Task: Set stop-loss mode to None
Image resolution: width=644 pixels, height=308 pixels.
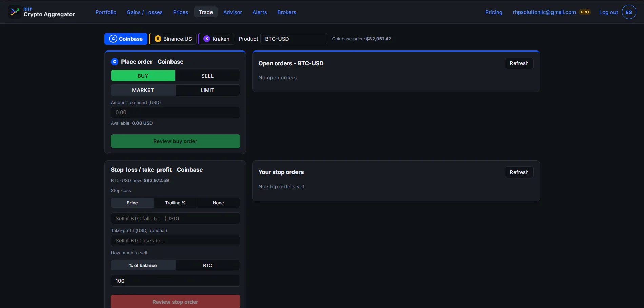Action: [218, 203]
